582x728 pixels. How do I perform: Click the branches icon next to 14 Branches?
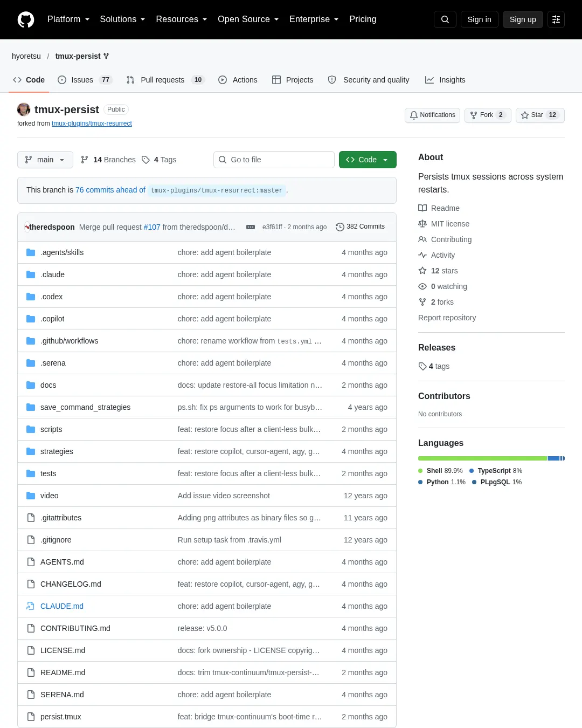click(x=85, y=160)
